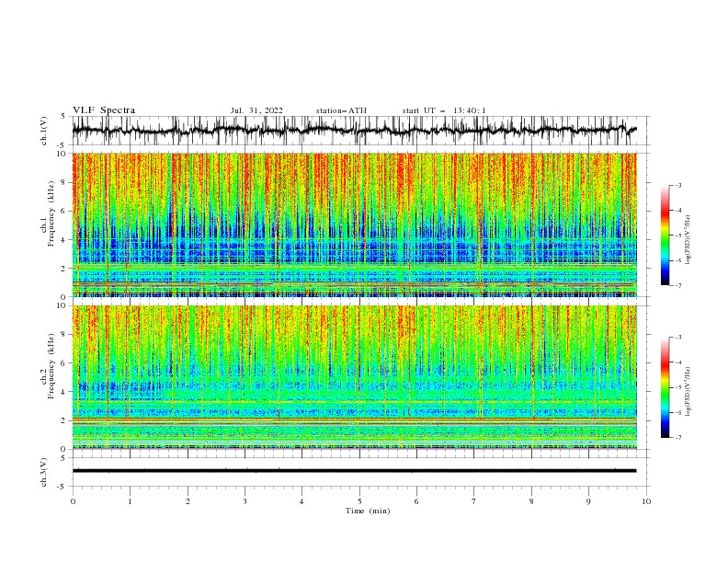Click time axis tick label '10'

[646, 501]
